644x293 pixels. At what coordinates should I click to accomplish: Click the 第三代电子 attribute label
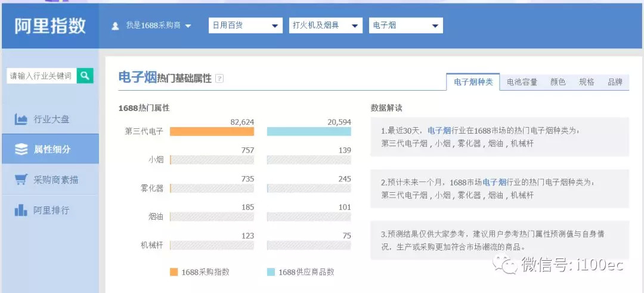tap(144, 131)
